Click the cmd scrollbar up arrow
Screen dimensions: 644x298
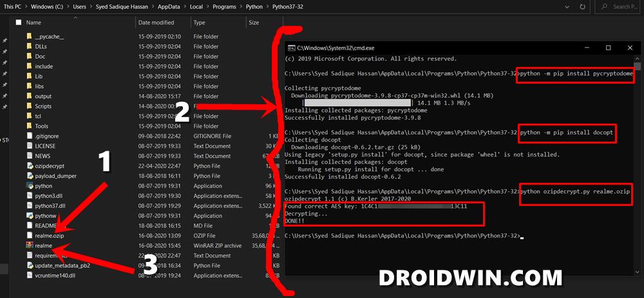(637, 59)
